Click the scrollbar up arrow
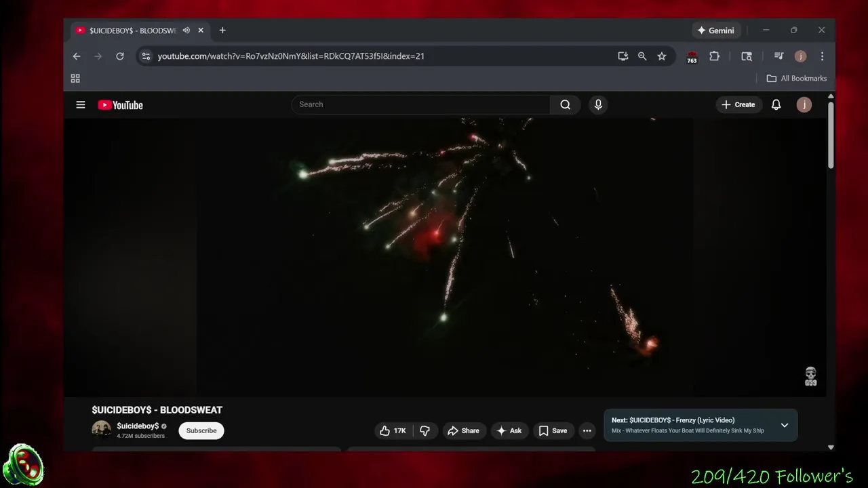This screenshot has height=488, width=868. tap(831, 97)
